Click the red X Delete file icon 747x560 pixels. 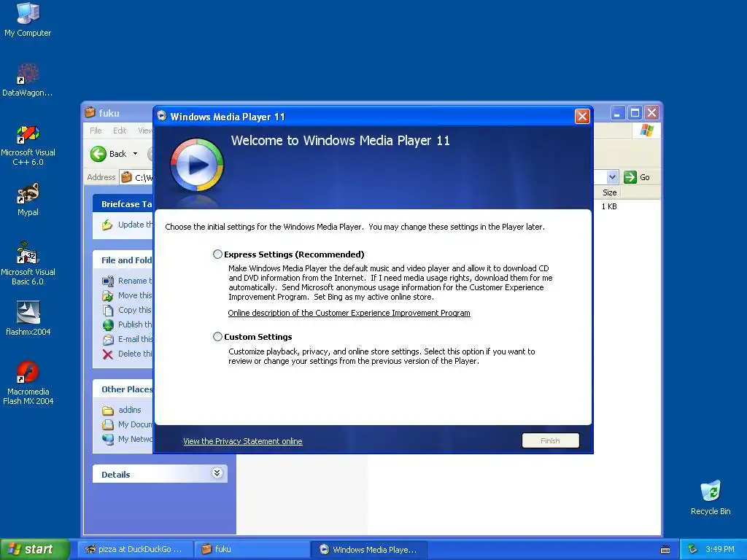pos(108,354)
